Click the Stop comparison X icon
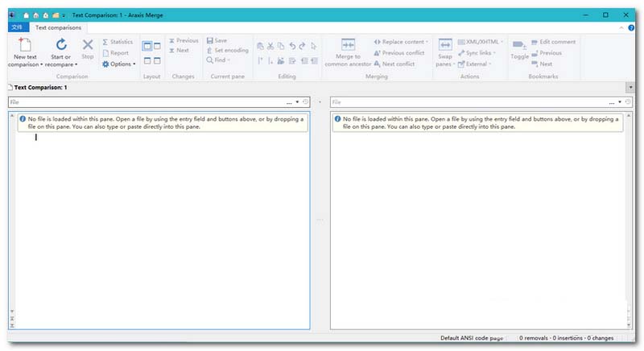The width and height of the screenshot is (644, 351). click(88, 44)
